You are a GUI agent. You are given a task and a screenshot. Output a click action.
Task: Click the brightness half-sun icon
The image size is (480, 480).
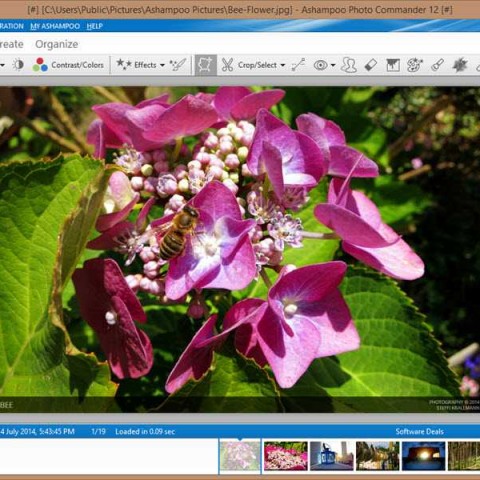(18, 65)
